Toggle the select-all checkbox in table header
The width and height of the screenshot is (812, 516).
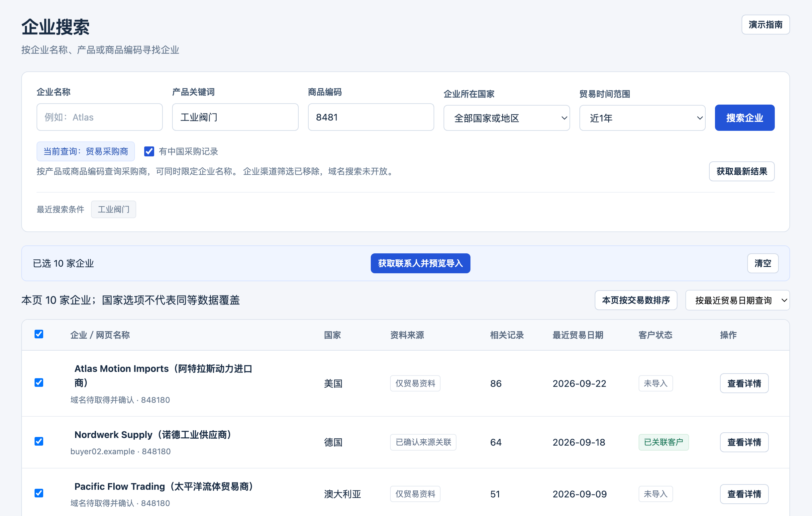39,334
